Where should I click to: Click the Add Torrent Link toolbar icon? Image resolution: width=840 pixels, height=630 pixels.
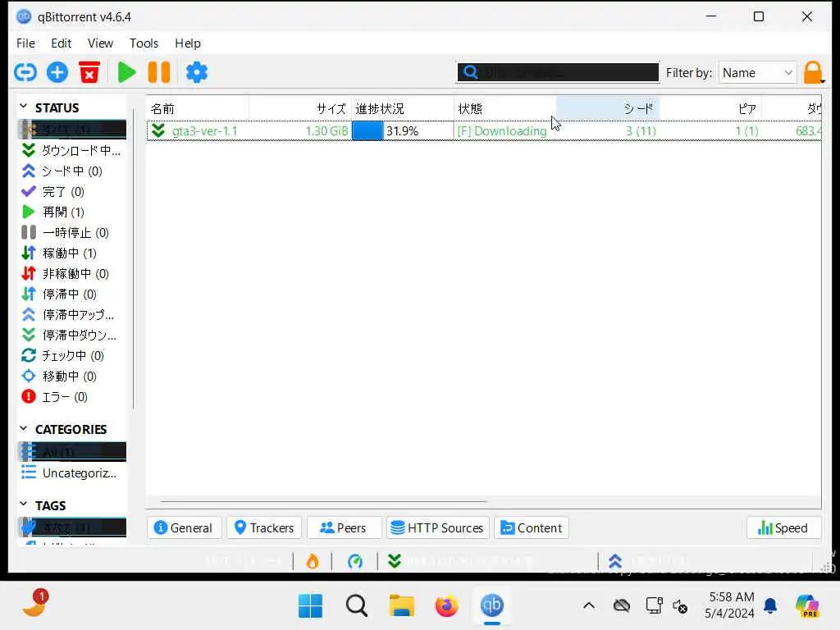[25, 72]
